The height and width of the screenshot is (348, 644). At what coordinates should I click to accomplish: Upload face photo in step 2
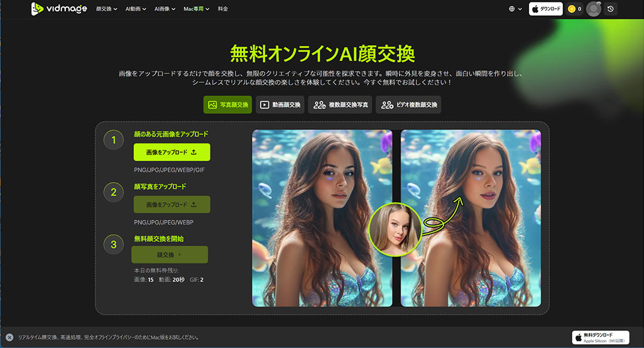(x=172, y=205)
